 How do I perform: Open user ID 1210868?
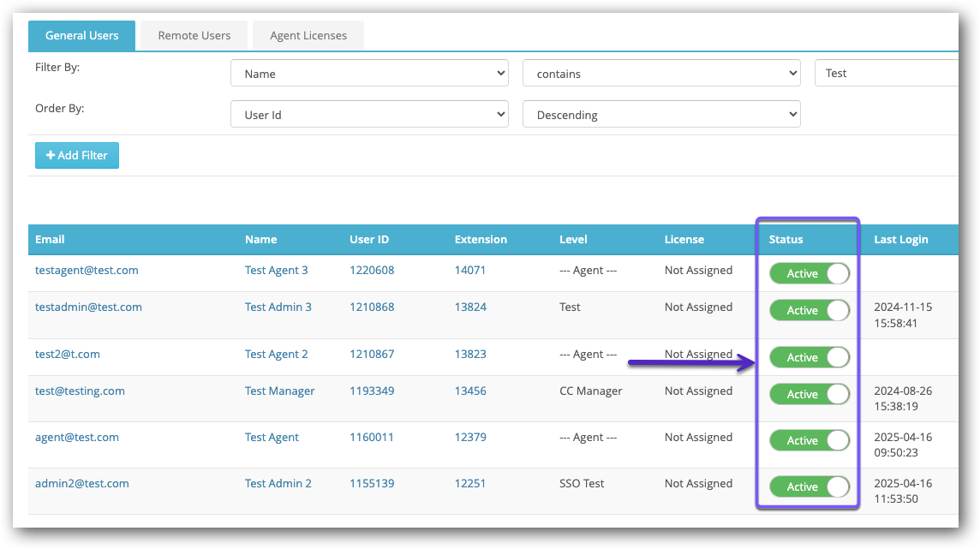[372, 307]
